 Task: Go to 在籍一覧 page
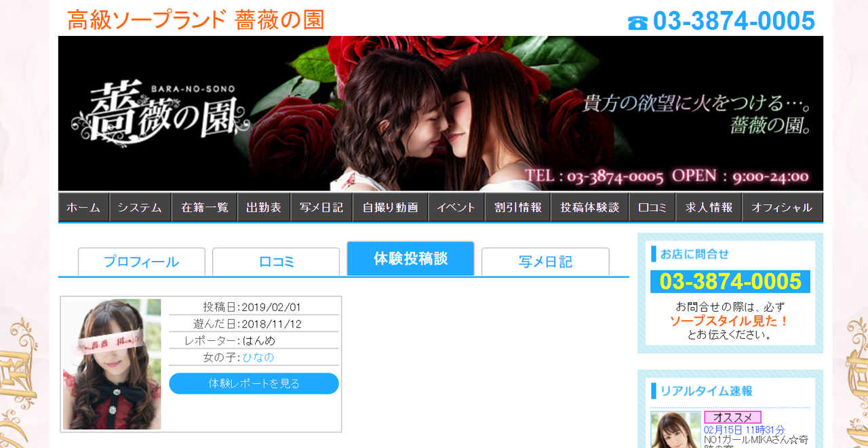[205, 207]
